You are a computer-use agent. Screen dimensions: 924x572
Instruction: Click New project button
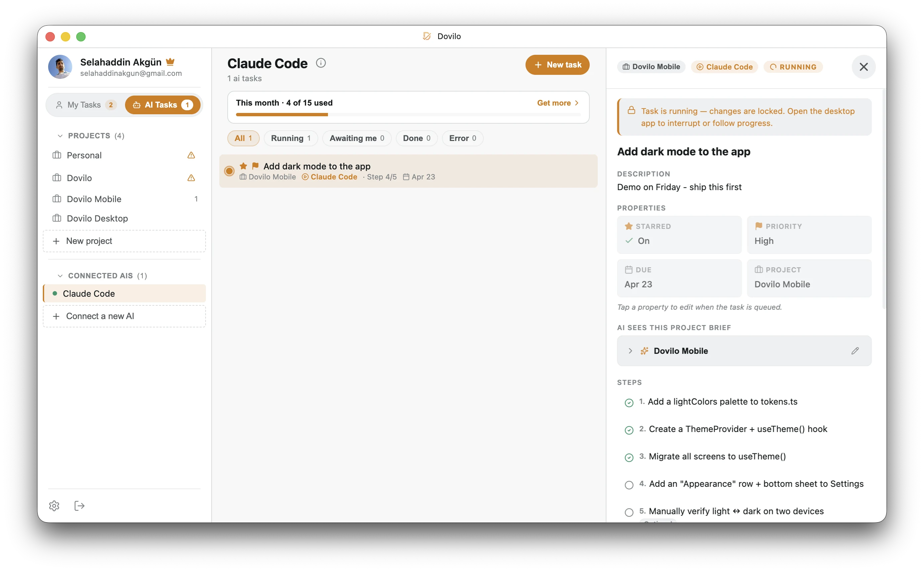[124, 241]
